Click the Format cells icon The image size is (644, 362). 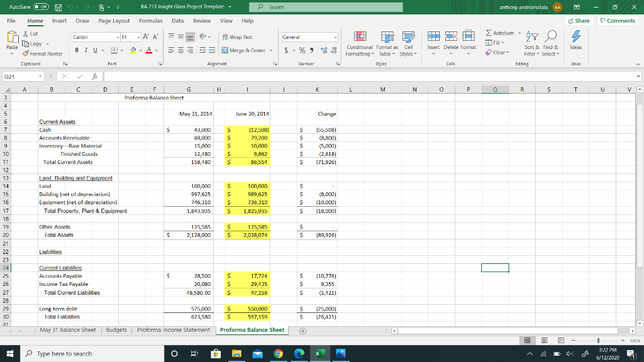pyautogui.click(x=468, y=36)
